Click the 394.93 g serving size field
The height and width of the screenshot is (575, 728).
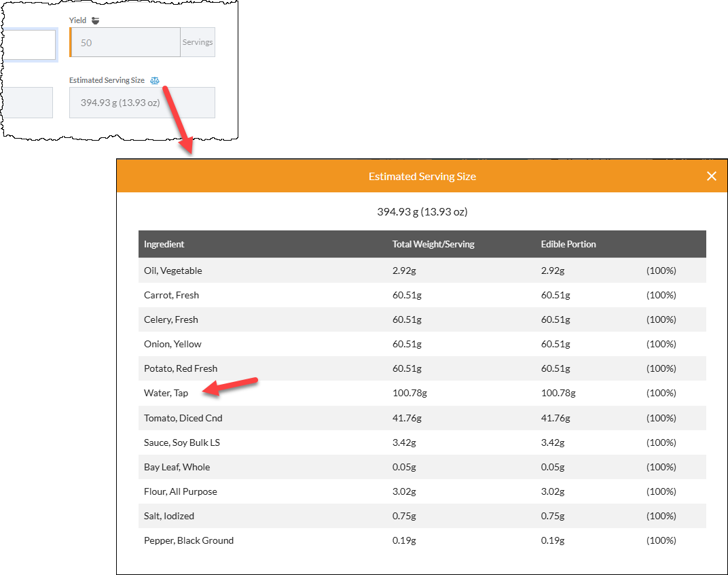pyautogui.click(x=142, y=103)
